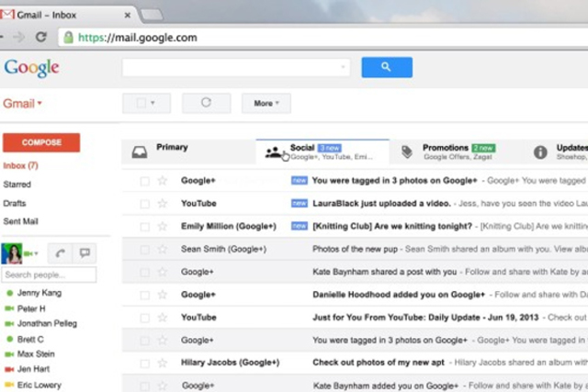Viewport: 588px width, 392px height.
Task: Star the 'You were tagged in 3 photos' new email
Action: (x=162, y=181)
